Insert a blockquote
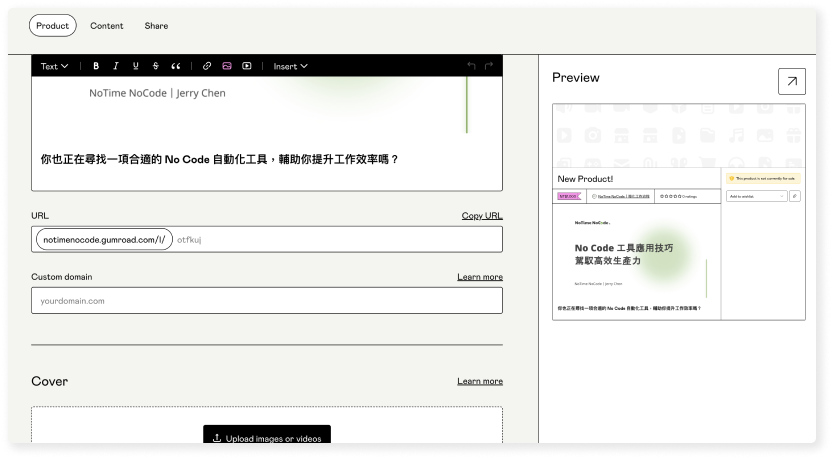Viewport: 832px width, 459px height. 176,66
